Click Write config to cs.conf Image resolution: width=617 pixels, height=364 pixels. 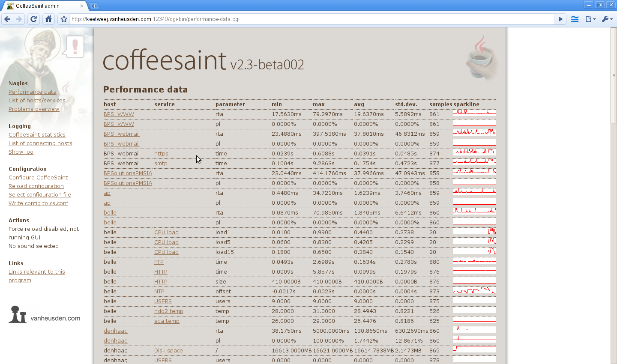point(39,203)
